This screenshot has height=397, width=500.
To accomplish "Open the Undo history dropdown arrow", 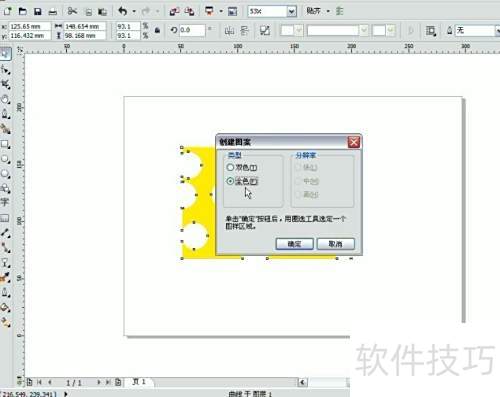I will [x=134, y=12].
